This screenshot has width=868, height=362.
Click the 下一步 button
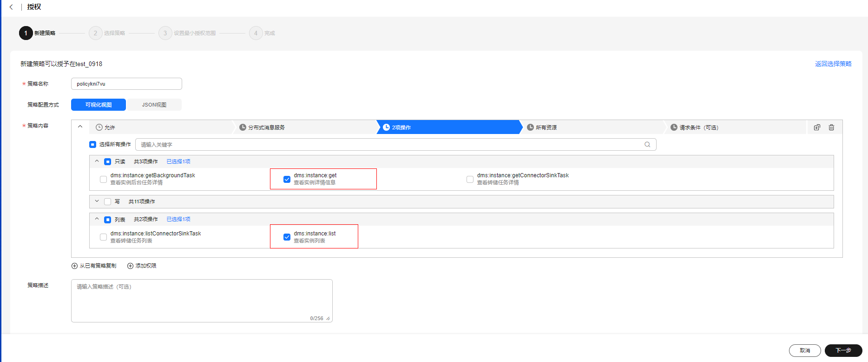843,350
